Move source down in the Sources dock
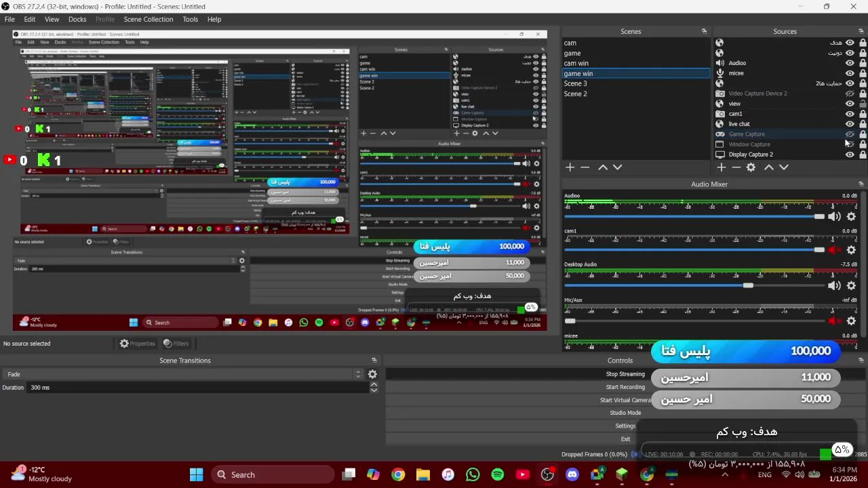This screenshot has width=868, height=488. coord(784,167)
